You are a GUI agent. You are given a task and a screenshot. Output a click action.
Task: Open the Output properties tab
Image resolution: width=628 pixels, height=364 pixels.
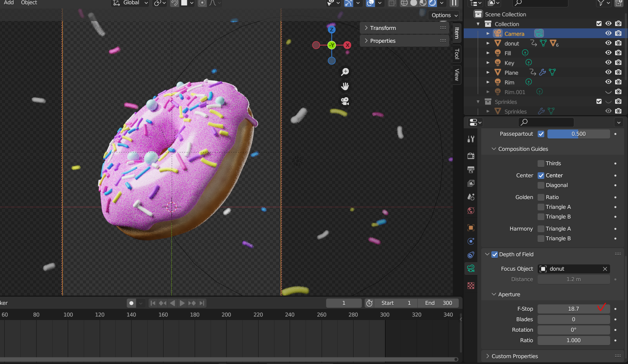(471, 170)
